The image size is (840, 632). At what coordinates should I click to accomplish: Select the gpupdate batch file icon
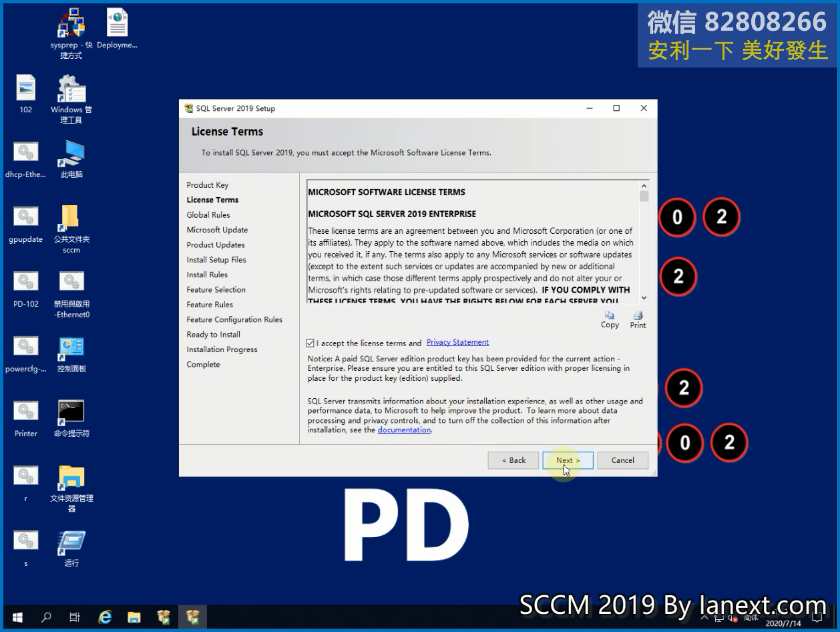tap(26, 224)
